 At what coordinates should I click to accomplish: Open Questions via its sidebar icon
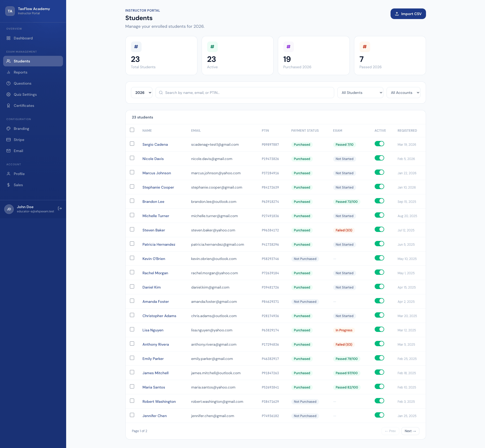[8, 83]
